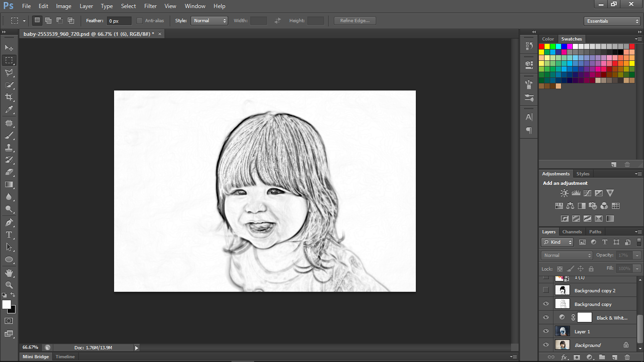644x362 pixels.
Task: Open the Filter menu
Action: pos(150,6)
